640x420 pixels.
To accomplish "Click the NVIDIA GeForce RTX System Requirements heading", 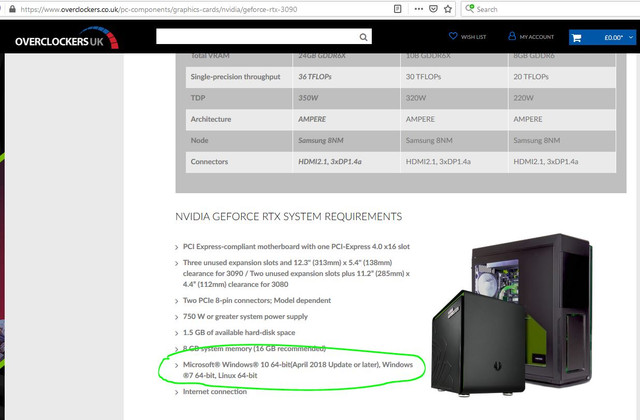I will tap(289, 216).
